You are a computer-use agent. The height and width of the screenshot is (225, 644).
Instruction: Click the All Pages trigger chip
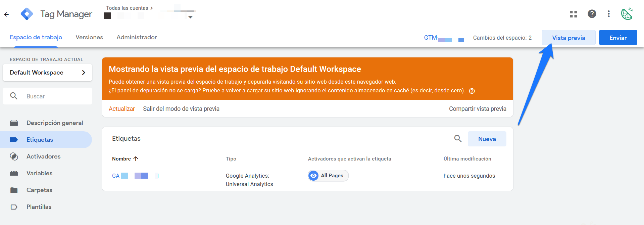(328, 176)
